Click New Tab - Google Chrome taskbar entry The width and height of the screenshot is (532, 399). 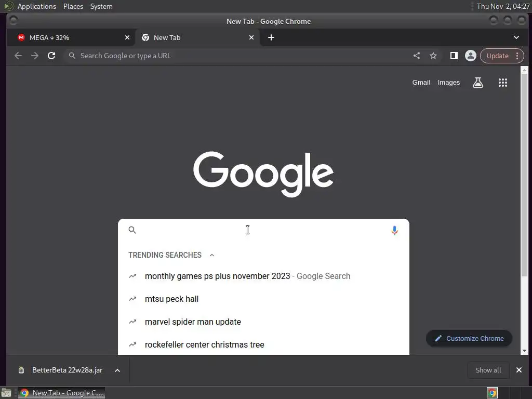click(62, 393)
